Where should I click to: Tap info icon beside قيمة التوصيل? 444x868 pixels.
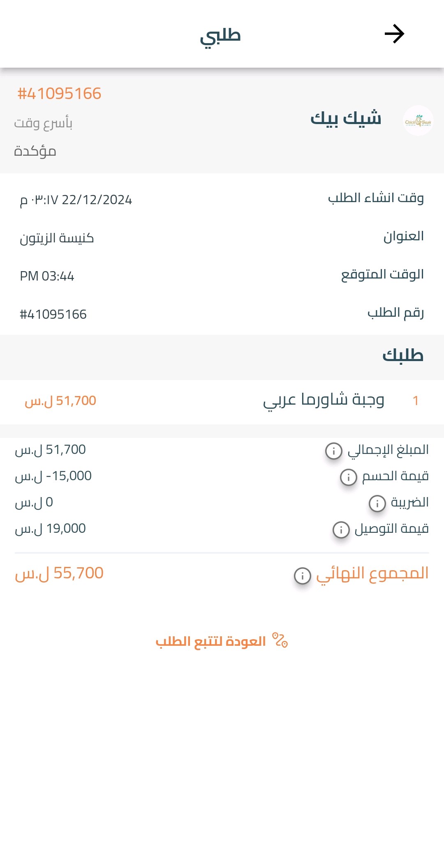[x=341, y=530]
